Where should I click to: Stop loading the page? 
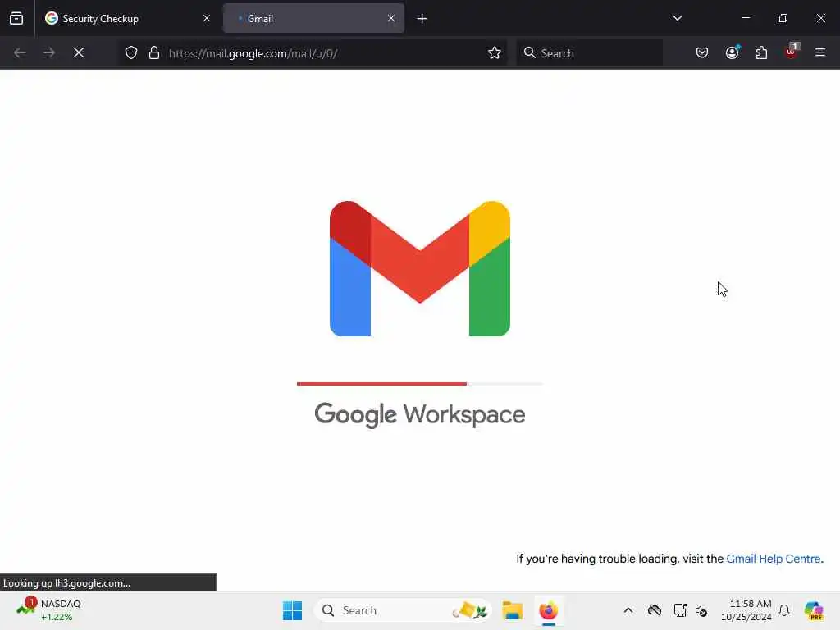click(79, 52)
